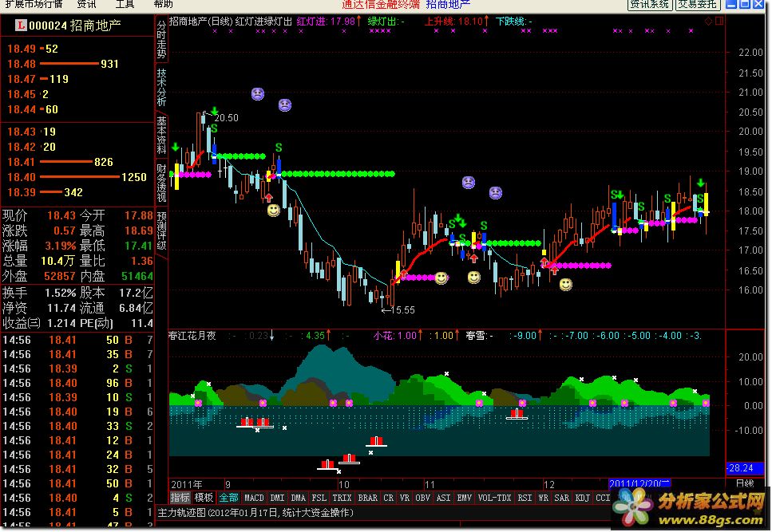Click the buy order row 18.40 with 1250
Viewport: 772px width, 532px height.
click(x=77, y=177)
